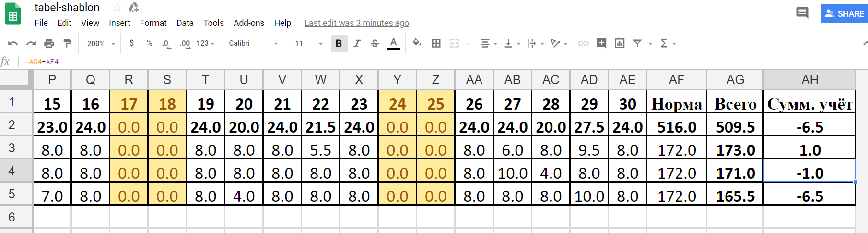Click the blue SHARE button
The image size is (868, 233).
tap(844, 14)
